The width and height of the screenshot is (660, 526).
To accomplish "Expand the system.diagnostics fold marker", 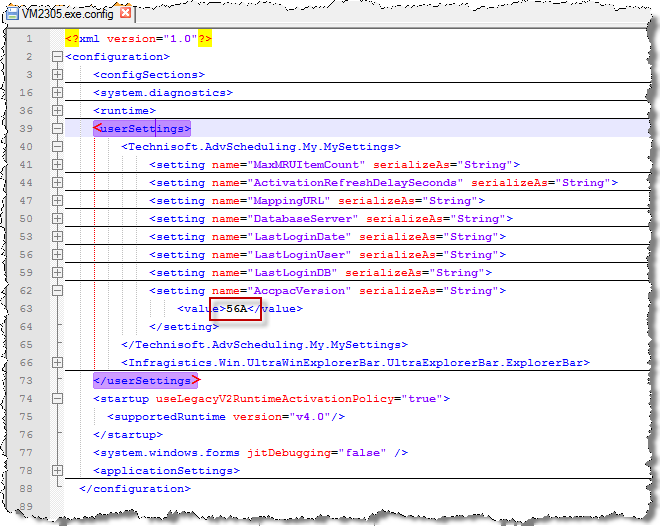I will click(x=57, y=93).
